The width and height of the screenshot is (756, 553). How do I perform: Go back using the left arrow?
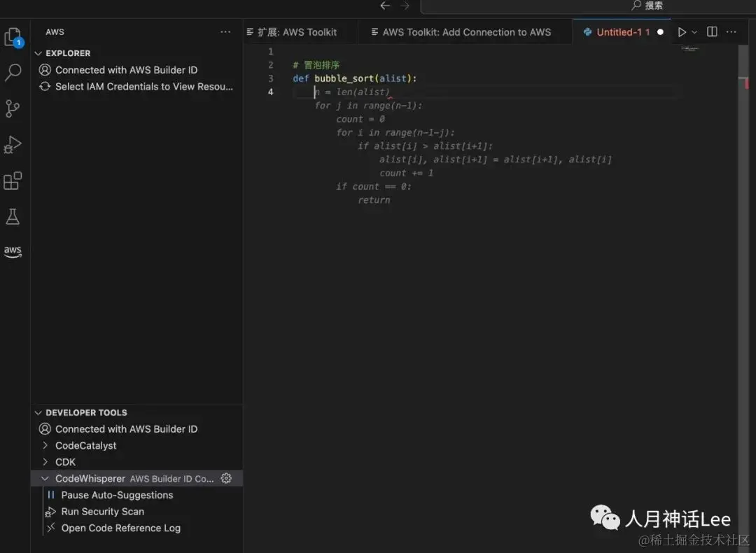(385, 6)
